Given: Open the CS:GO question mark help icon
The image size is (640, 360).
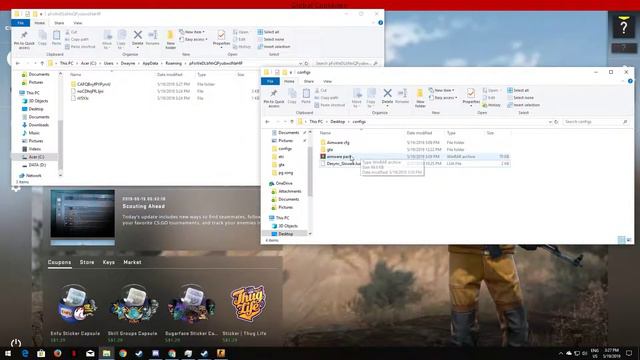Looking at the screenshot, I should 624,27.
